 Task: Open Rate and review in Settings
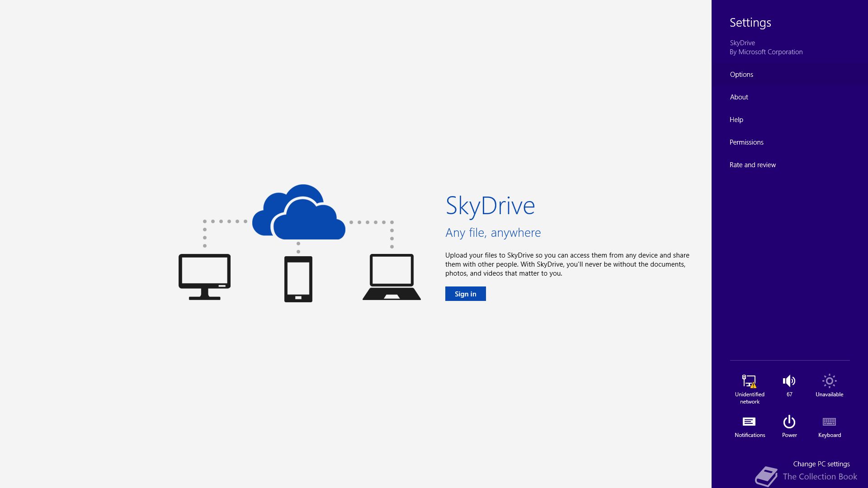[789, 165]
